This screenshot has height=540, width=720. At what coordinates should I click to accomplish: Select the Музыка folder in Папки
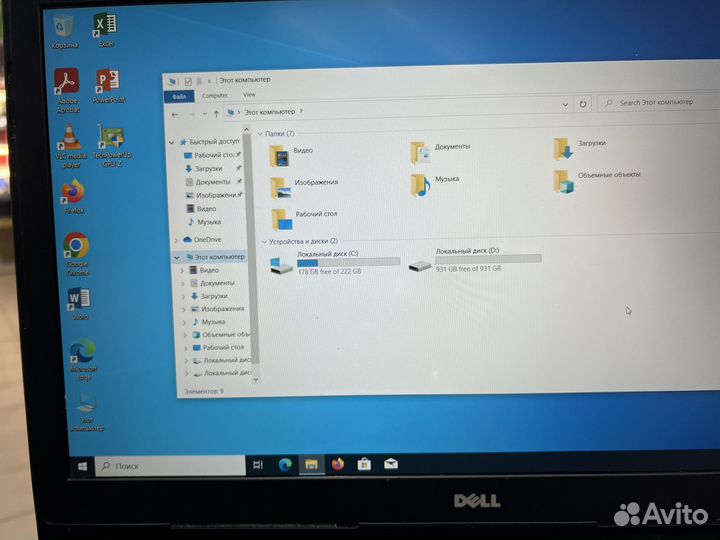434,185
